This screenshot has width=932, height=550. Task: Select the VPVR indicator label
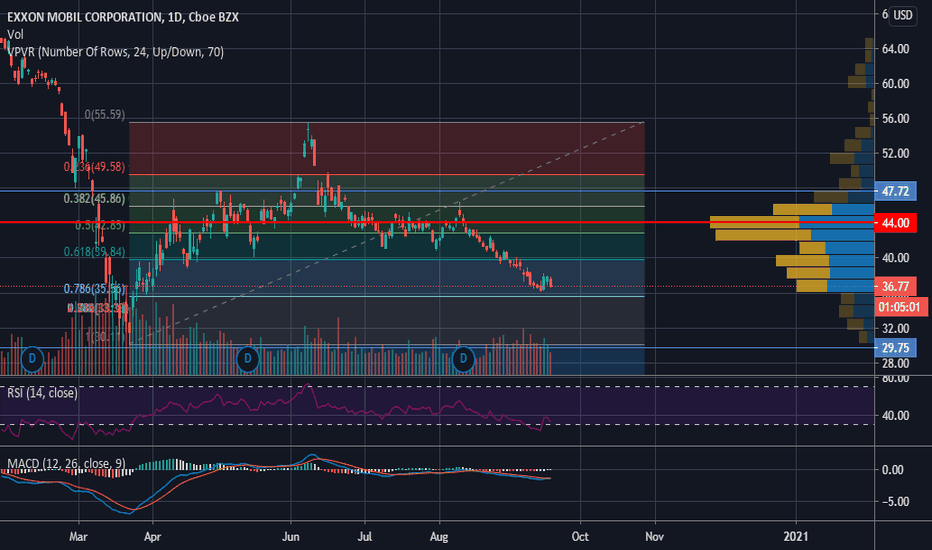[x=115, y=52]
